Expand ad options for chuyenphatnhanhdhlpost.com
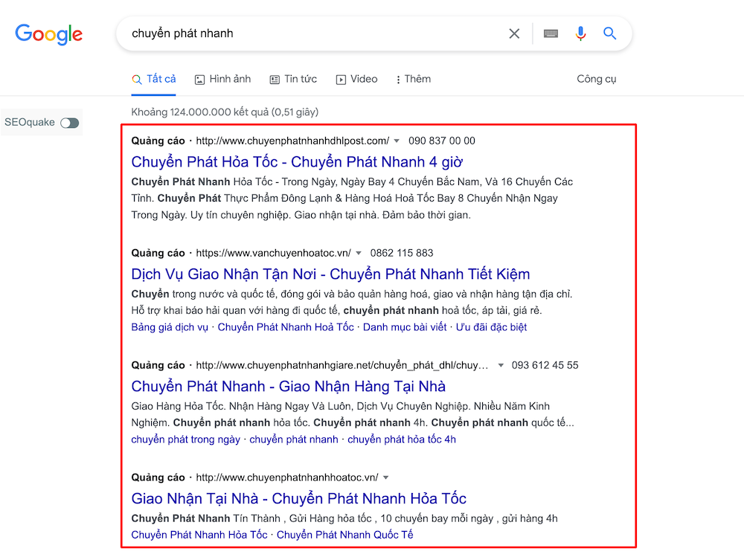This screenshot has width=744, height=560. point(398,141)
